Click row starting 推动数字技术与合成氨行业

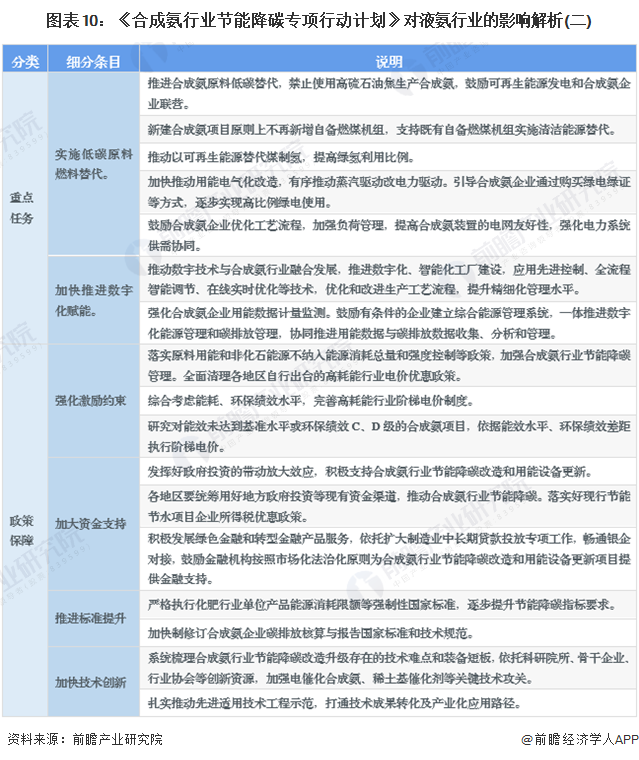click(388, 279)
